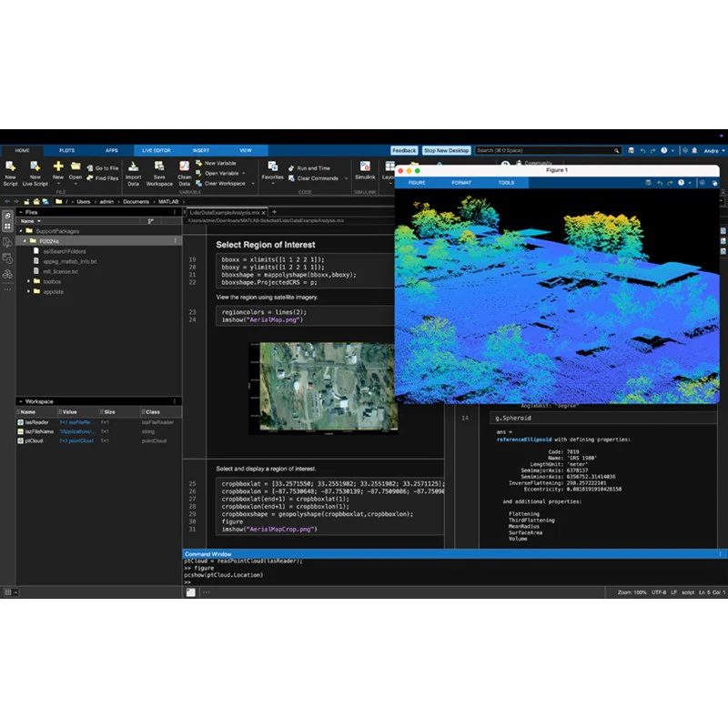Viewport: 728px width, 728px height.
Task: Close the LidarDataExampleAnalysis.mlx tab
Action: point(263,213)
